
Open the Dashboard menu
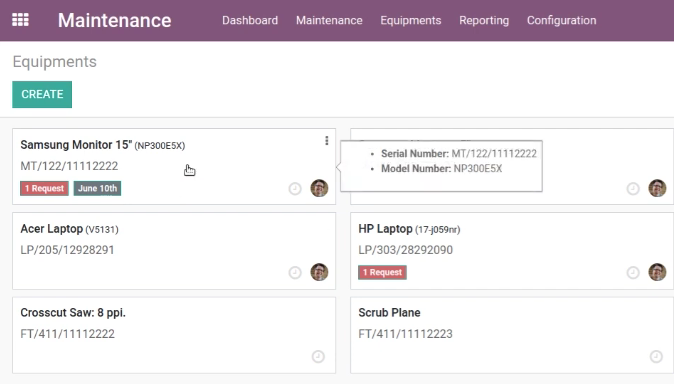[x=250, y=20]
